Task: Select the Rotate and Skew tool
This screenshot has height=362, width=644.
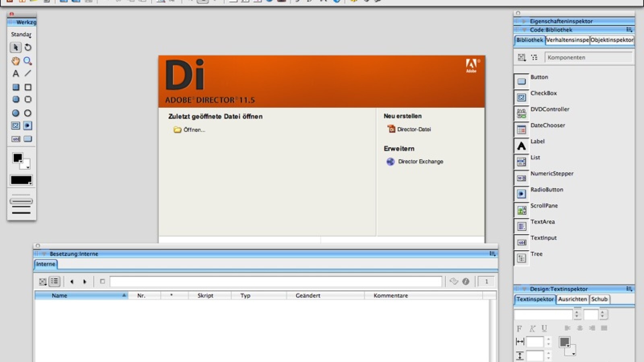Action: tap(28, 47)
